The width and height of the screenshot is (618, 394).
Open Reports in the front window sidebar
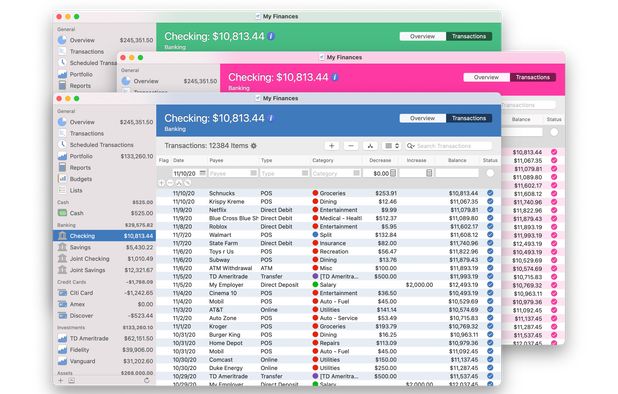pos(105,167)
